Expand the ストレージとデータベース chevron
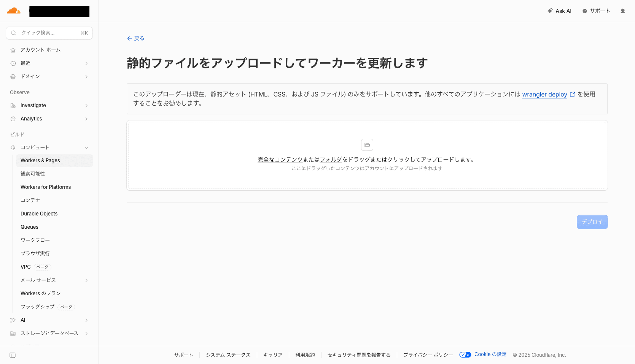This screenshot has height=364, width=635. click(x=86, y=334)
